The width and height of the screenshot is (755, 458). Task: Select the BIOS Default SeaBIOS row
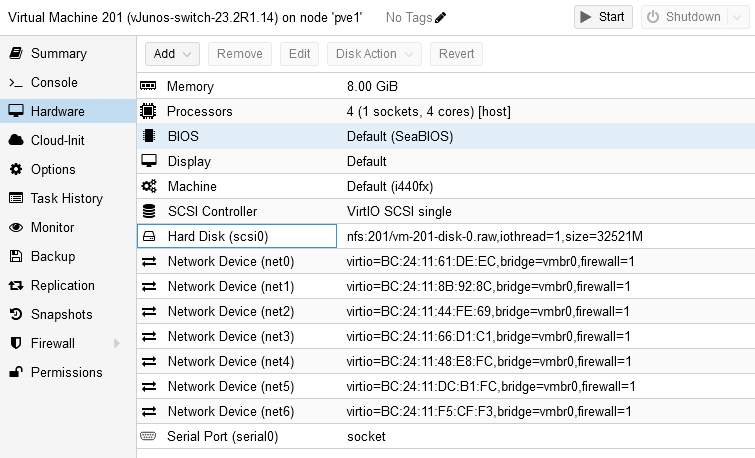click(x=446, y=136)
